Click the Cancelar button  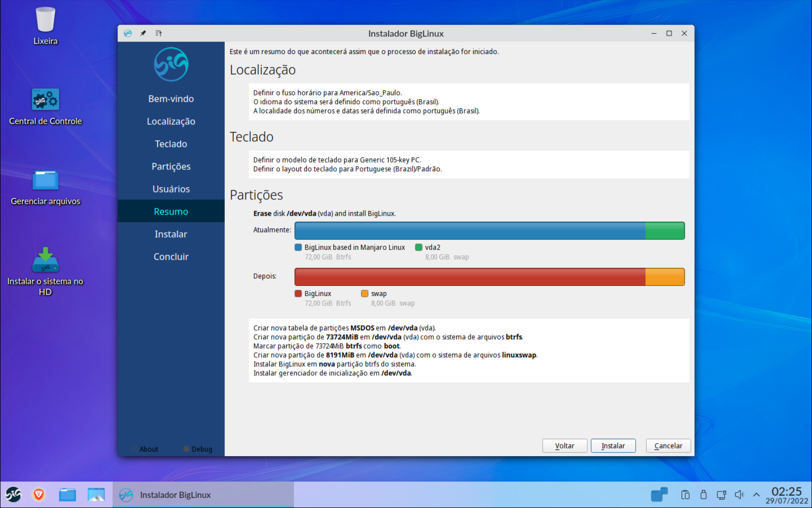click(668, 446)
